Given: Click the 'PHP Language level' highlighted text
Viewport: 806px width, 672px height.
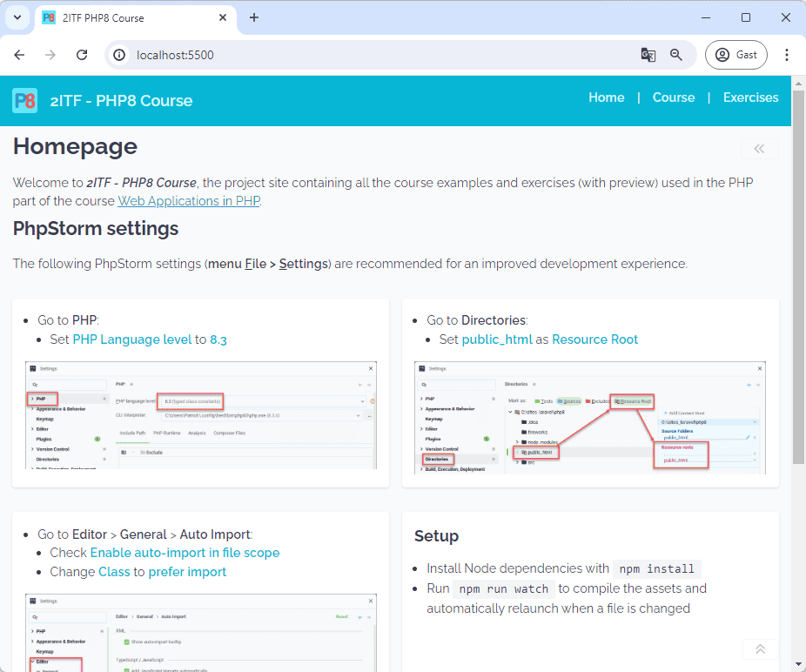Looking at the screenshot, I should click(x=132, y=339).
